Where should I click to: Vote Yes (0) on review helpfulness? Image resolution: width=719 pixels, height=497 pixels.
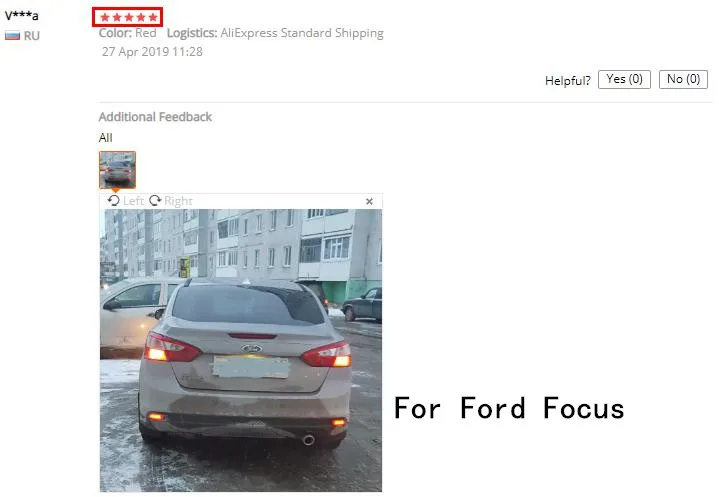(624, 79)
